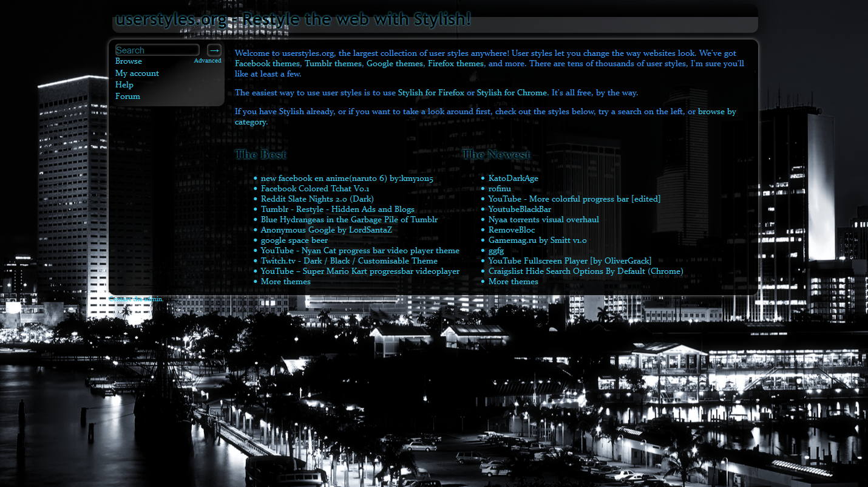Open Reddit Slate Nights 2.0 (Dark)
Viewport: 868px width, 487px height.
317,199
